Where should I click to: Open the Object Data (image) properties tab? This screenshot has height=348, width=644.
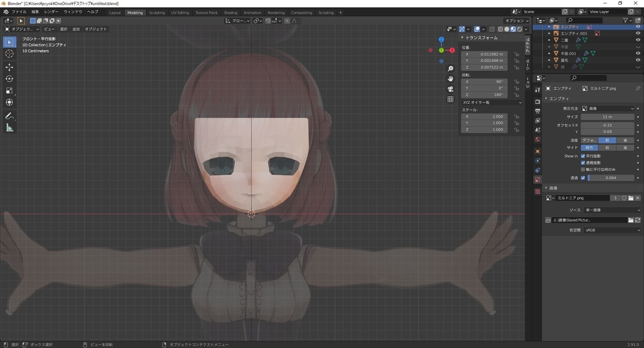pyautogui.click(x=537, y=180)
